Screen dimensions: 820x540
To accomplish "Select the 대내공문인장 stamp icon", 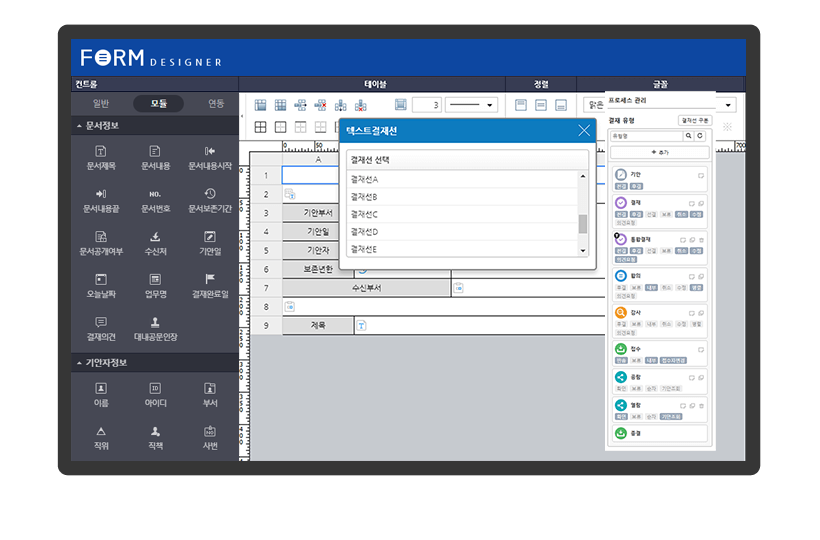I will [155, 322].
